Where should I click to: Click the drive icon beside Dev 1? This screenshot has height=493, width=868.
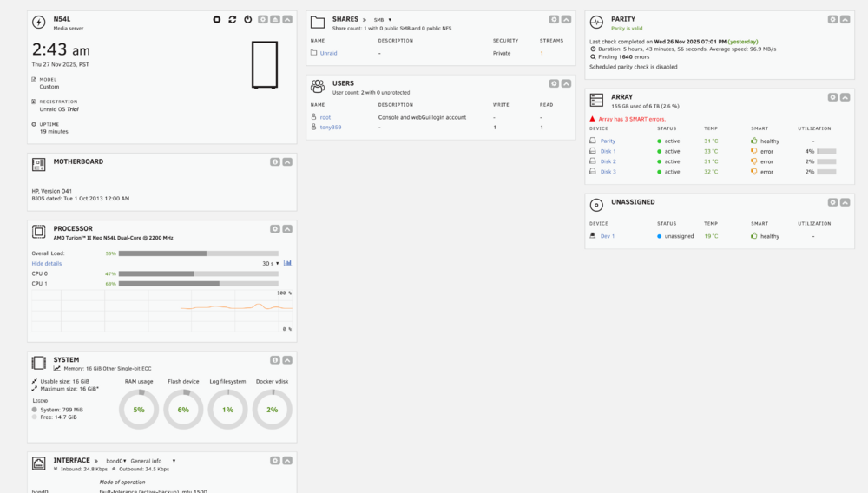(593, 236)
